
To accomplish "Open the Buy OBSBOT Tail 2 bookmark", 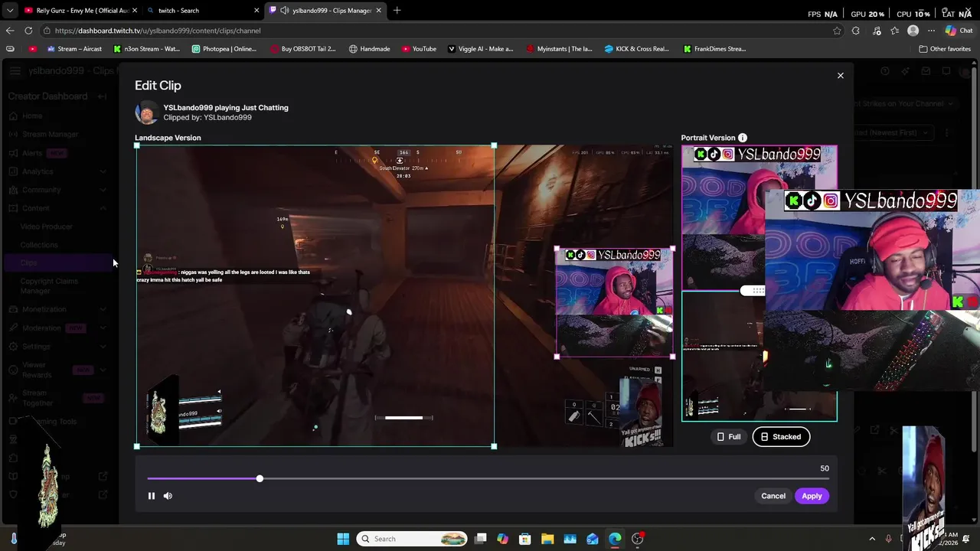I will click(303, 49).
